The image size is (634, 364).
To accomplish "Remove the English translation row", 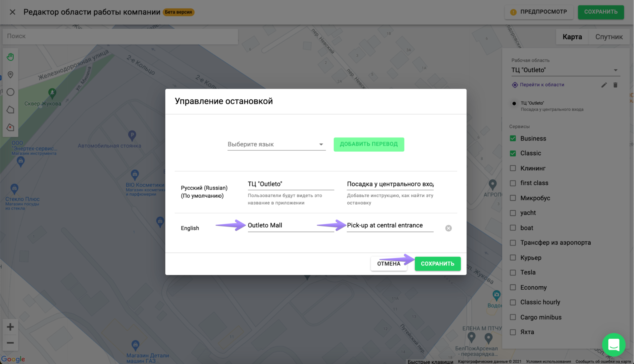I will (448, 228).
